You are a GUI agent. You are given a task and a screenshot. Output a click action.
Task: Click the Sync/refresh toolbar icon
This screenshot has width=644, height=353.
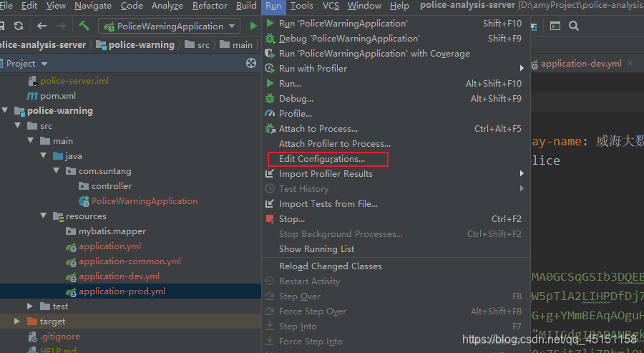[19, 26]
